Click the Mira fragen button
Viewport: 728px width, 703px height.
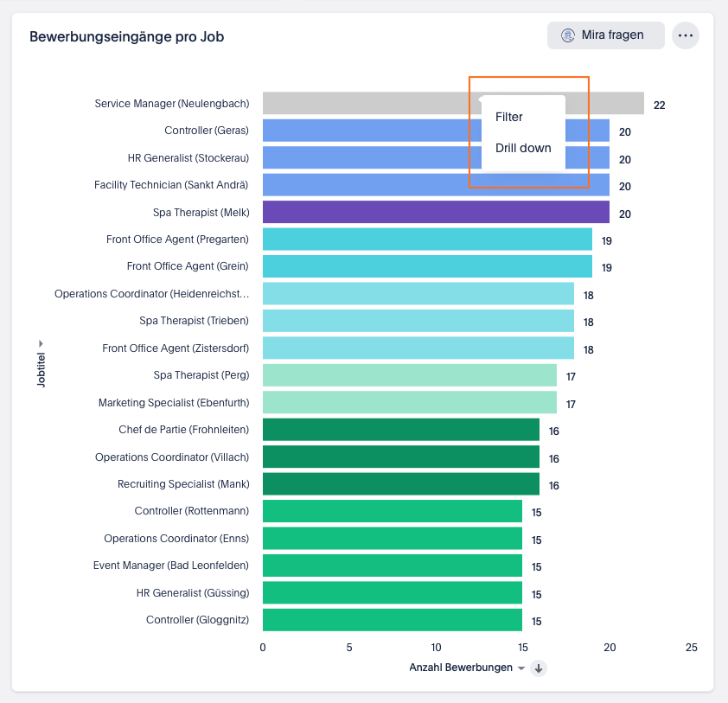click(605, 35)
